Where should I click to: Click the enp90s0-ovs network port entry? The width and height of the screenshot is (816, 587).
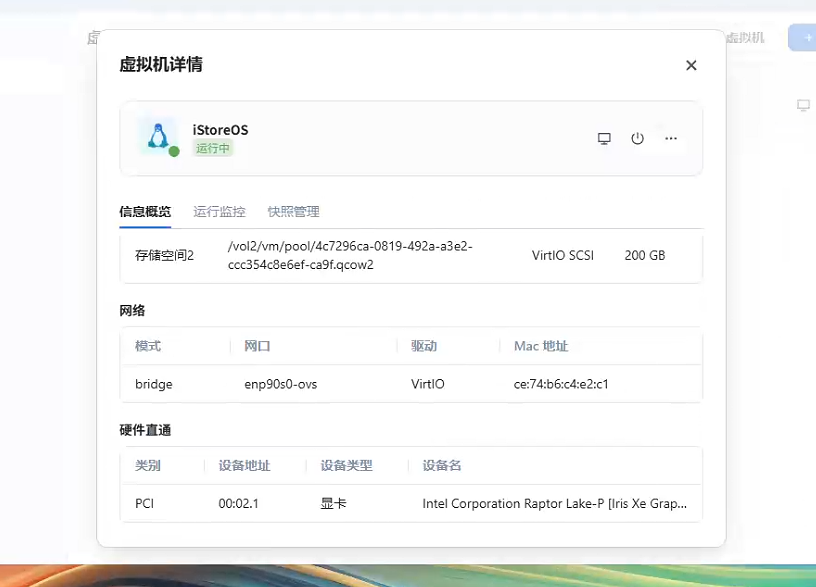280,384
